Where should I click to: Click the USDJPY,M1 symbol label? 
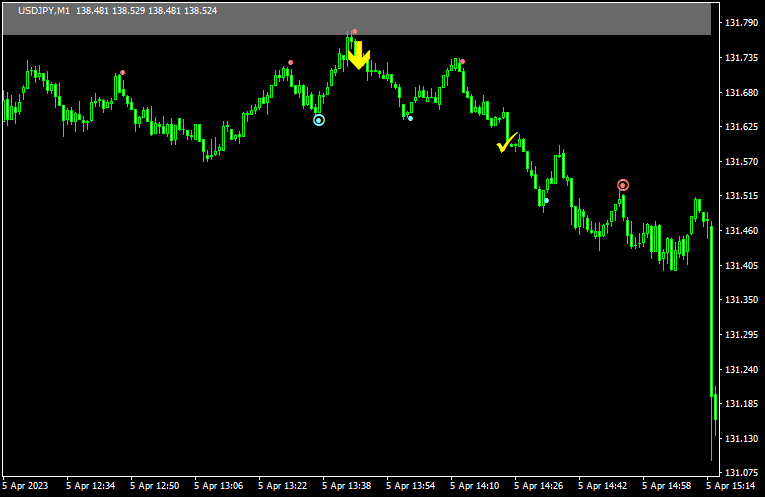tap(44, 10)
